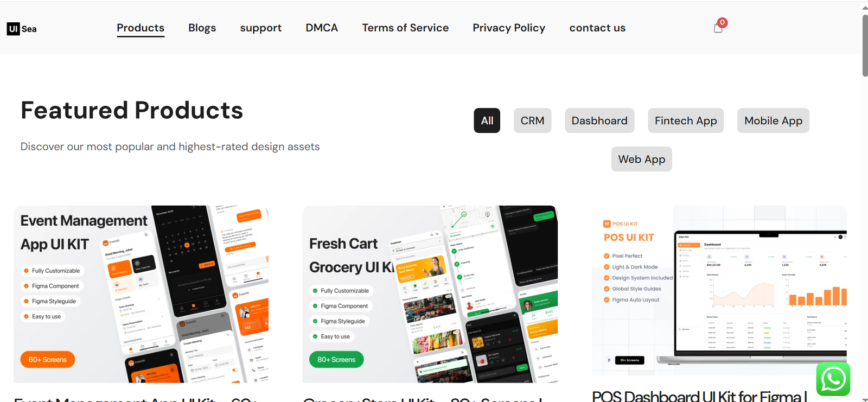Navigate to contact us
Screen dimensions: 868x402
pyautogui.click(x=597, y=28)
